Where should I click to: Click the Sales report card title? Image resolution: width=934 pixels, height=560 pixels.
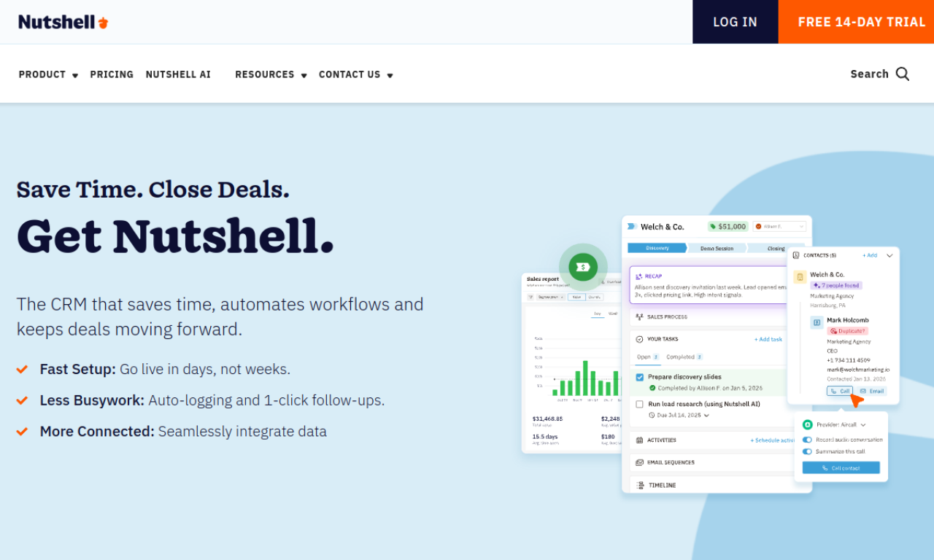coord(543,279)
